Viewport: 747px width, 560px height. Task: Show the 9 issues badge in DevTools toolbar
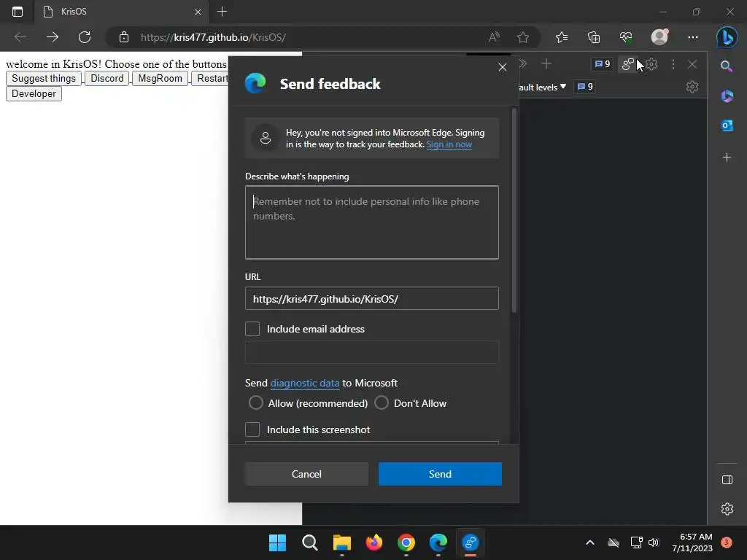[x=602, y=64]
